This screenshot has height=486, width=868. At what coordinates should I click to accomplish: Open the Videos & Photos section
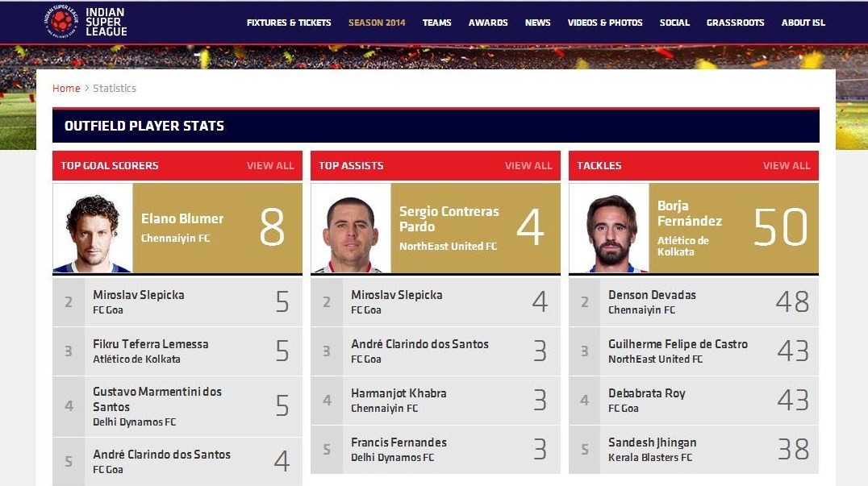pyautogui.click(x=605, y=23)
